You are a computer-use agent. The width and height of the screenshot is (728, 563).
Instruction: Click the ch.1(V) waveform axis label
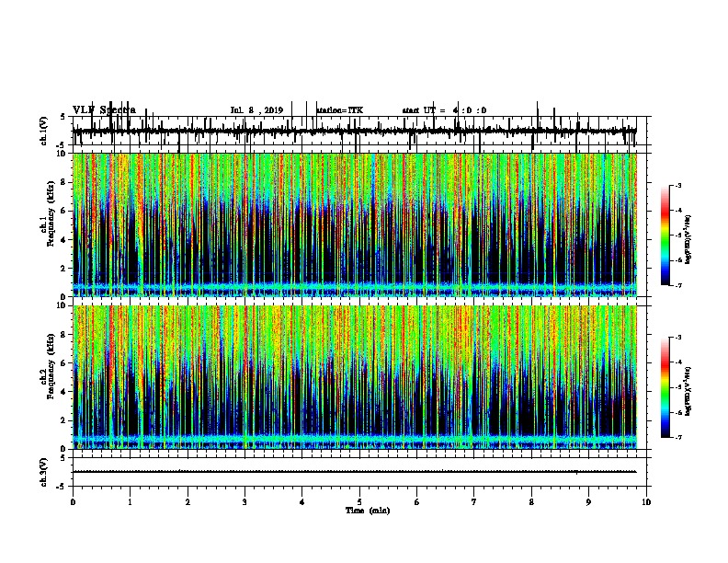point(43,131)
